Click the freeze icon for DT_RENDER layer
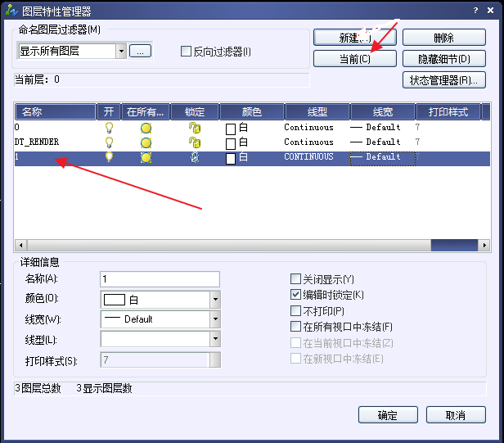This screenshot has width=504, height=443. click(x=146, y=142)
